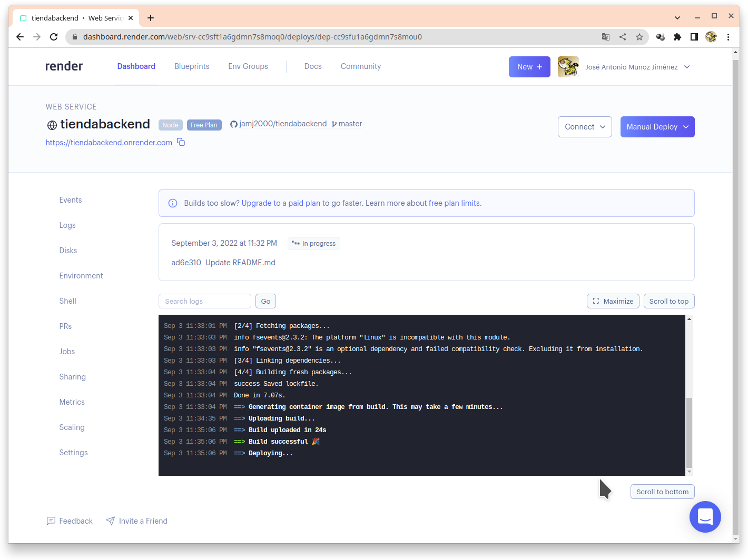
Task: Open the tab search chevron in title bar
Action: (677, 18)
